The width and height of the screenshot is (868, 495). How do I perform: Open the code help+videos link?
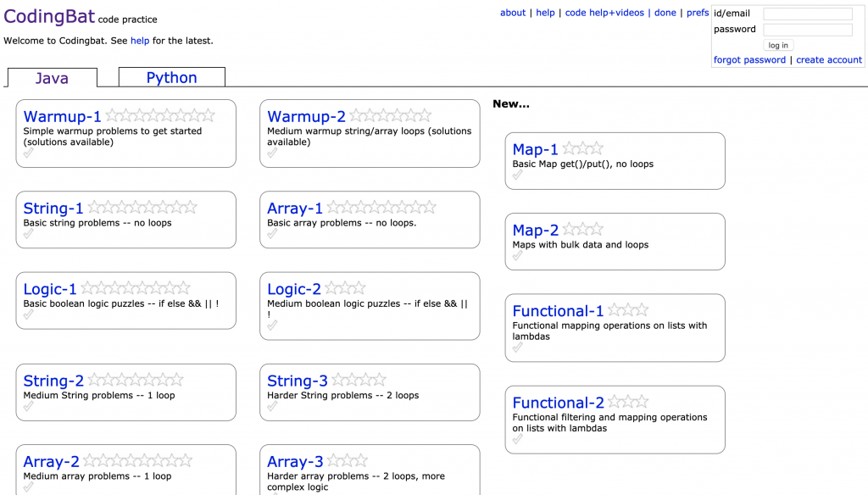pos(606,13)
